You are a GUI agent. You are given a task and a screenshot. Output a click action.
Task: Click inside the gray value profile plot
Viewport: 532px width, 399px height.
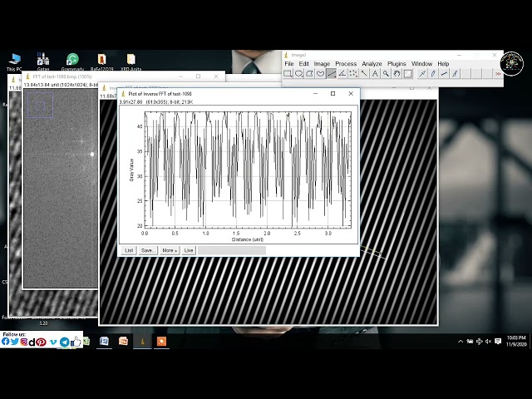click(248, 170)
